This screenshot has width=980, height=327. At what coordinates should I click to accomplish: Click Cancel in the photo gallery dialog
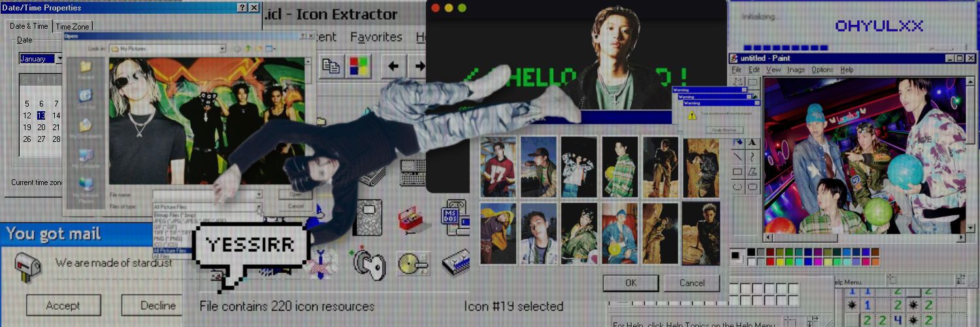(692, 283)
